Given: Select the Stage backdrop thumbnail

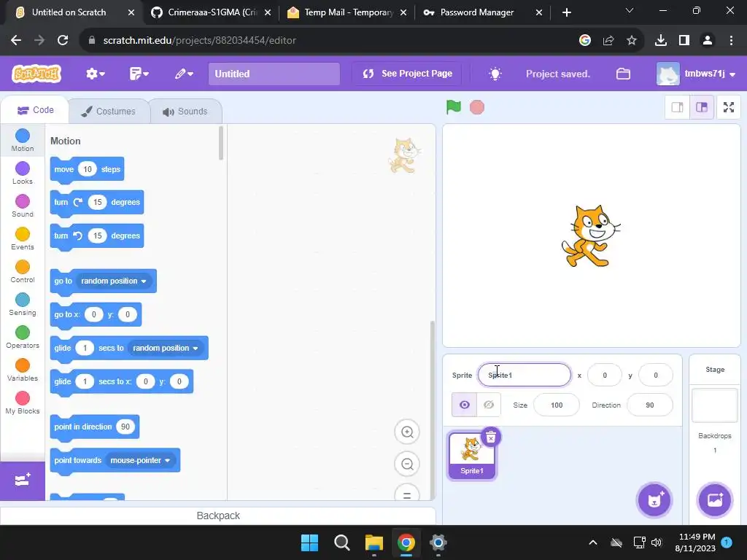Looking at the screenshot, I should (x=715, y=405).
